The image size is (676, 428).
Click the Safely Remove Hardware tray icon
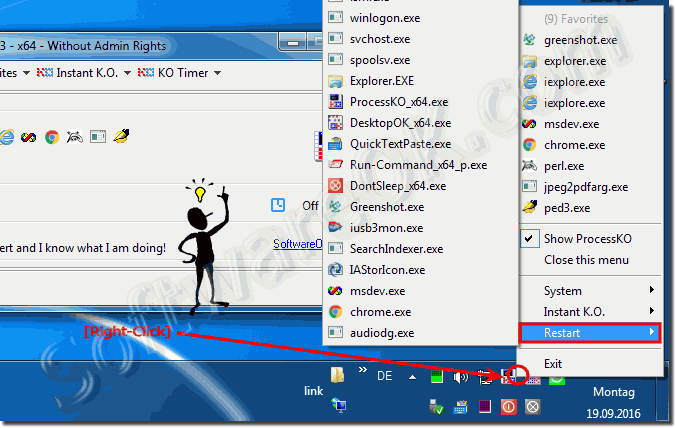click(x=437, y=407)
